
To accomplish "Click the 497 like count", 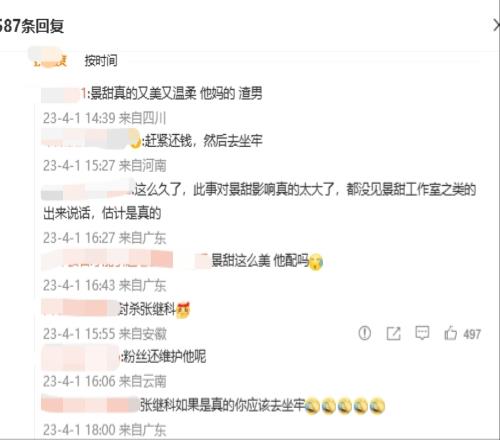I will [x=472, y=334].
